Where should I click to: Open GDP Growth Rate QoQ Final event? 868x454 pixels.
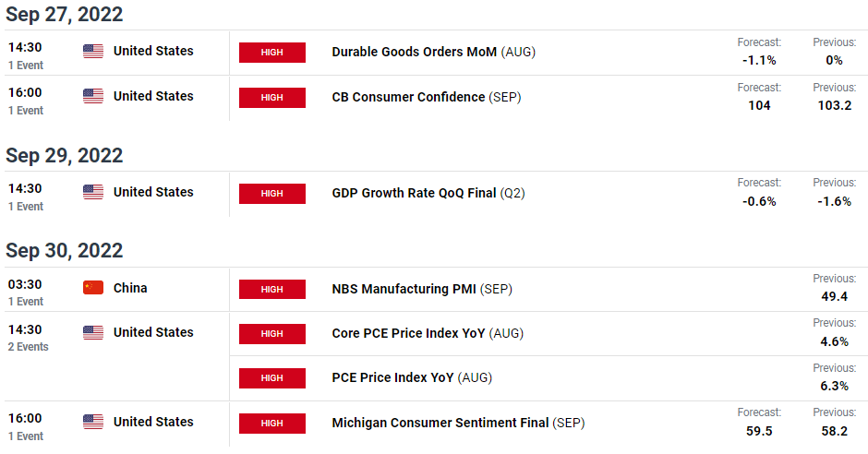[428, 193]
